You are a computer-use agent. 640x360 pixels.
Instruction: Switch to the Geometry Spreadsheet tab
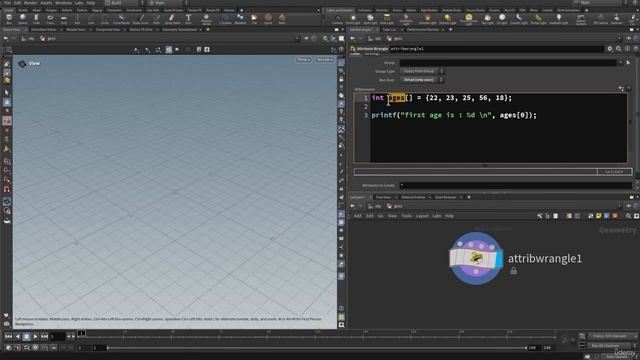(x=180, y=30)
